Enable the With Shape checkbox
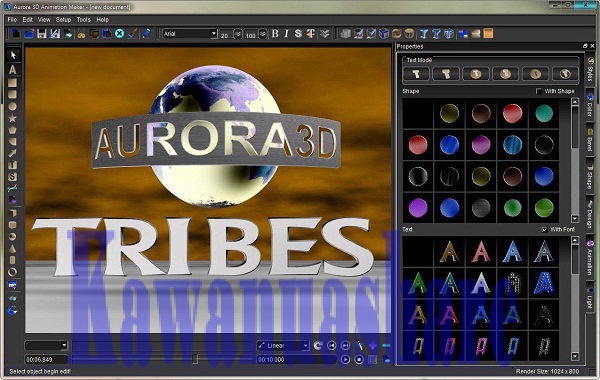600x380 pixels. click(539, 91)
